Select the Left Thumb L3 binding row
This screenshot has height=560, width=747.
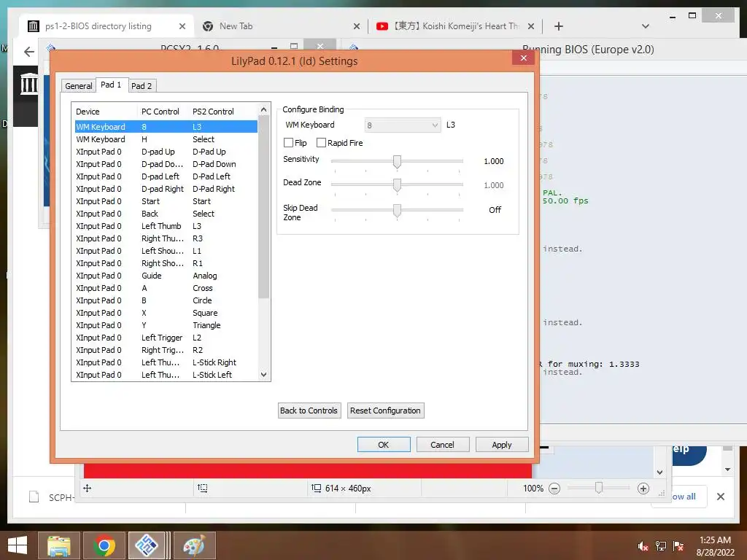pos(166,226)
